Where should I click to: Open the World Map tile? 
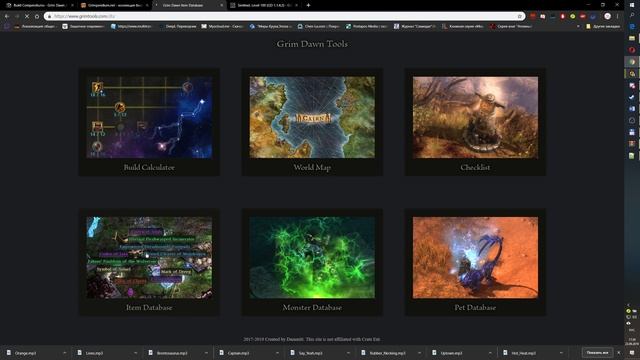(312, 122)
